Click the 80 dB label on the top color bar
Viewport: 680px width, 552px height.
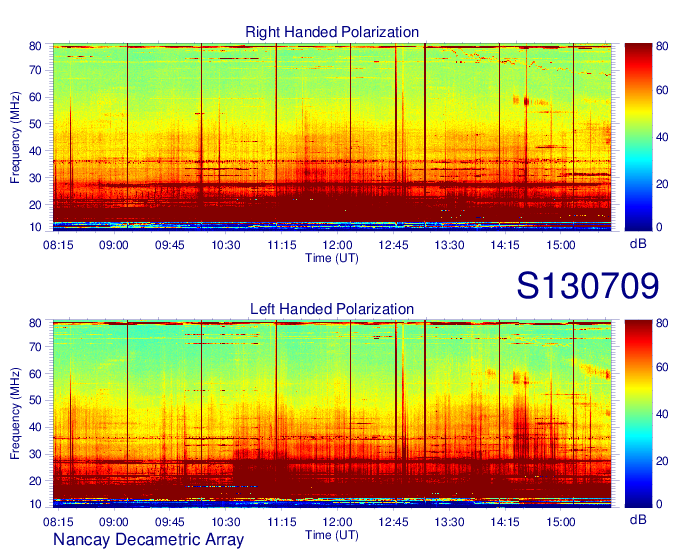(x=662, y=46)
